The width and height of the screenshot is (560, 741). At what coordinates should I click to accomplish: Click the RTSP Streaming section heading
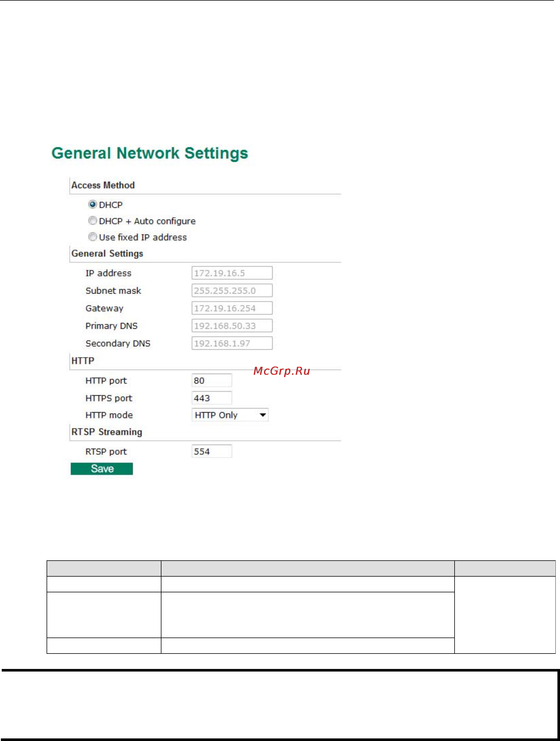pyautogui.click(x=107, y=432)
